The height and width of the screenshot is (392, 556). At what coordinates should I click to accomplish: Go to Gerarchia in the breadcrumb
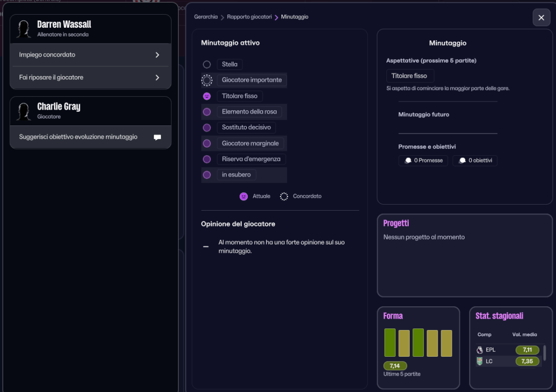coord(206,17)
